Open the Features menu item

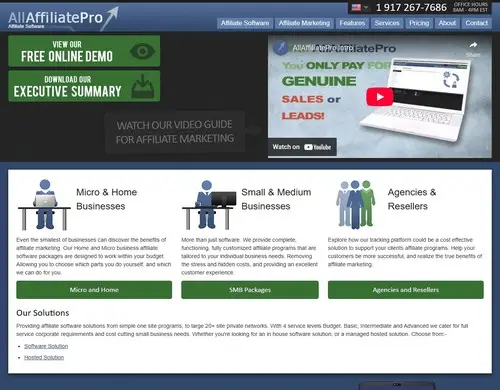click(x=352, y=23)
